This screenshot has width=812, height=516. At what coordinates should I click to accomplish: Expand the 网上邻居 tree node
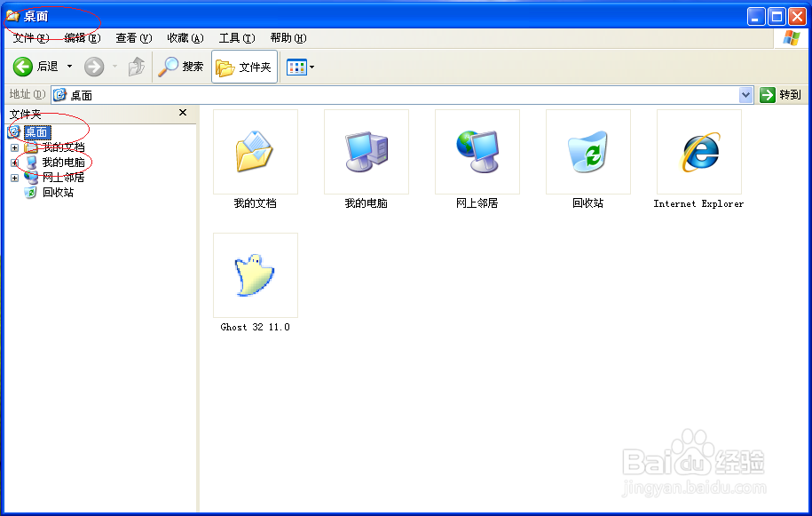point(14,178)
